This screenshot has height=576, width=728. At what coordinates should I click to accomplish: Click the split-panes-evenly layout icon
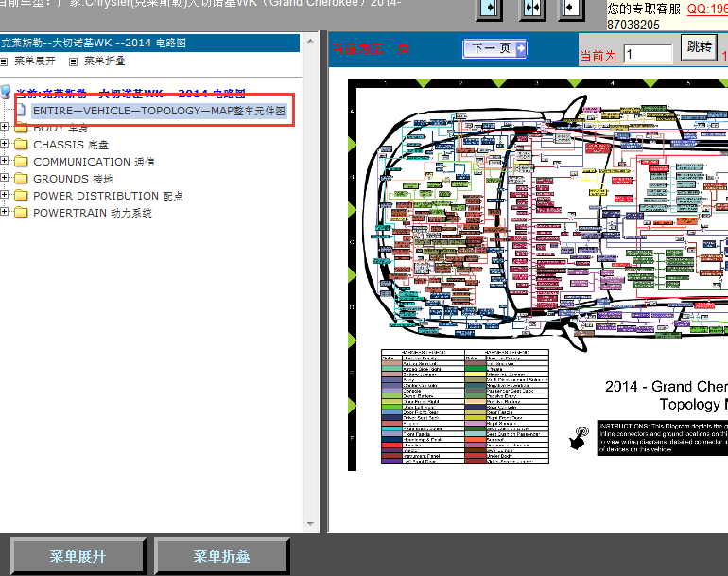[532, 9]
